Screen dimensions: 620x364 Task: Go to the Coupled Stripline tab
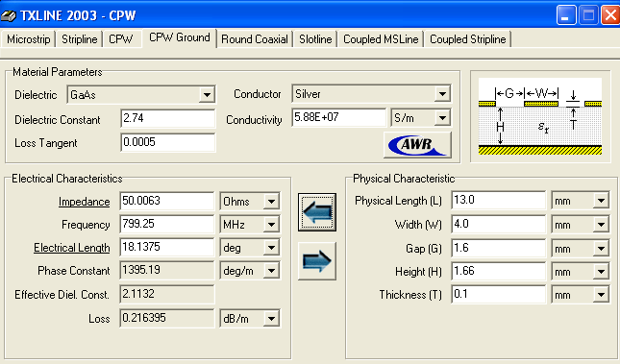(x=468, y=39)
